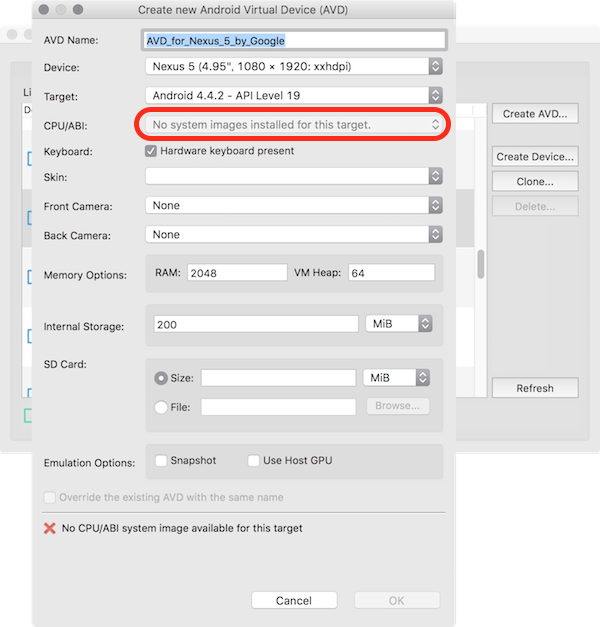Screen dimensions: 600x627
Task: Click the 'No CPU/ABI system image available' message
Action: (x=182, y=528)
